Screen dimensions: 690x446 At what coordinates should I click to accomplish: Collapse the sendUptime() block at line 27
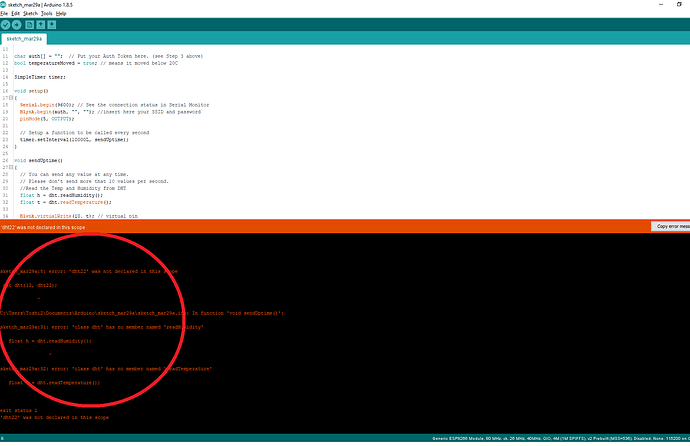click(x=11, y=167)
